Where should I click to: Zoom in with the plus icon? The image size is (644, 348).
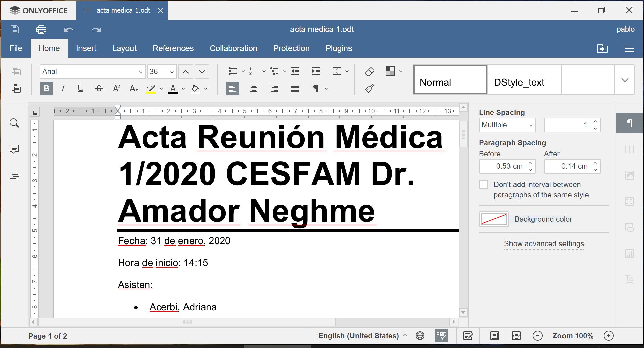[609, 336]
